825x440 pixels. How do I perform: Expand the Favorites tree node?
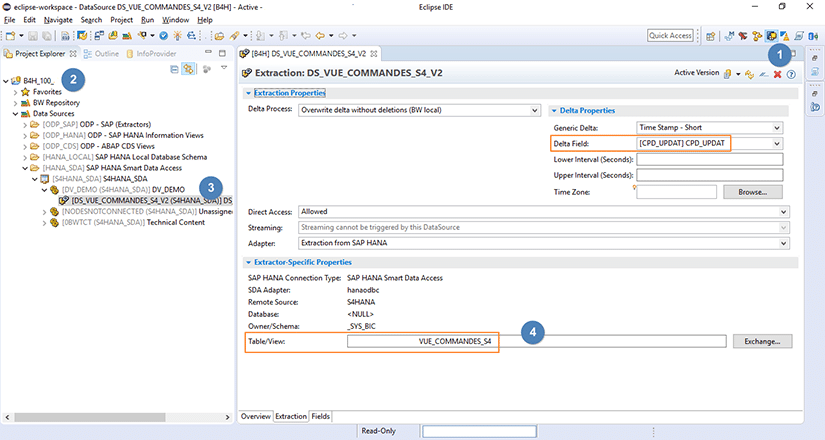point(16,92)
